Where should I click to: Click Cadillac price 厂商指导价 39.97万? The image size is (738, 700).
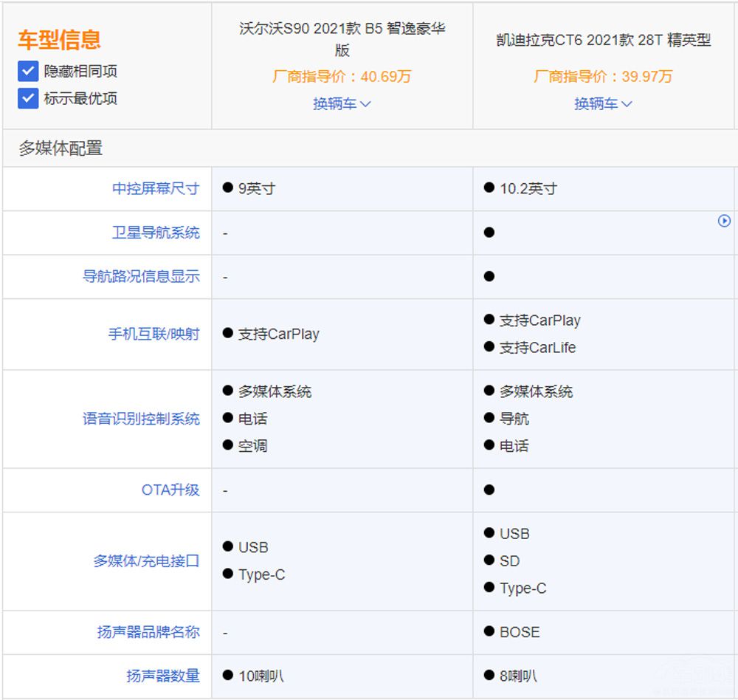click(603, 77)
